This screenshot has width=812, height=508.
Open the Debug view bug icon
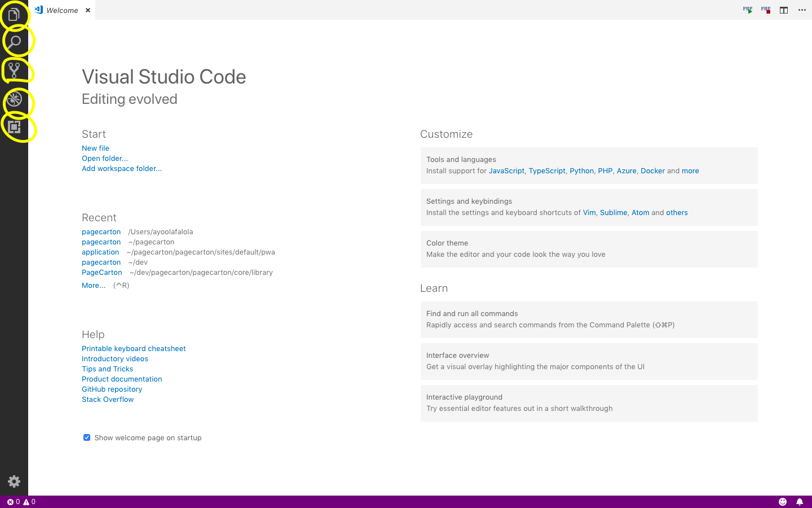click(14, 99)
